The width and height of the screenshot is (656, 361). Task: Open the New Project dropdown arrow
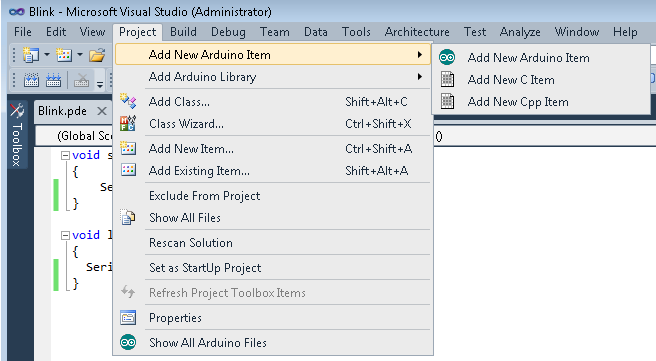(47, 55)
